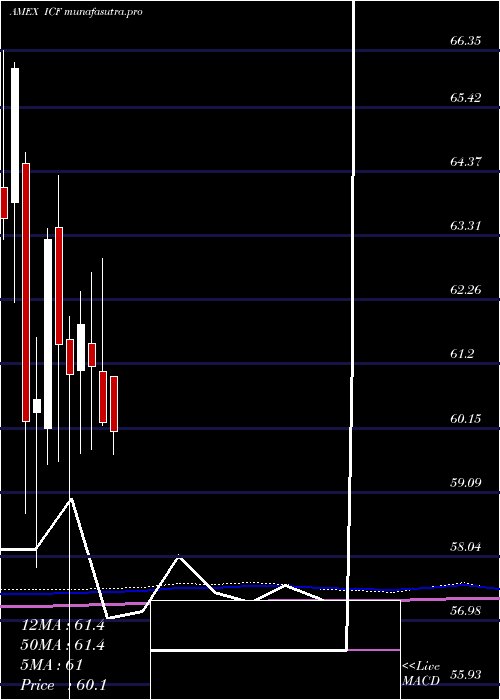Click the 12MA : 61.4 indicator readout
The height and width of the screenshot is (700, 500).
[63, 625]
